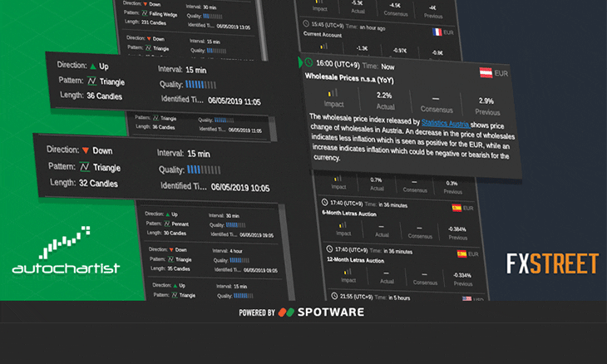Viewport: 607px width, 364px height.
Task: Click the green clock icon at 16:00
Action: [x=308, y=62]
